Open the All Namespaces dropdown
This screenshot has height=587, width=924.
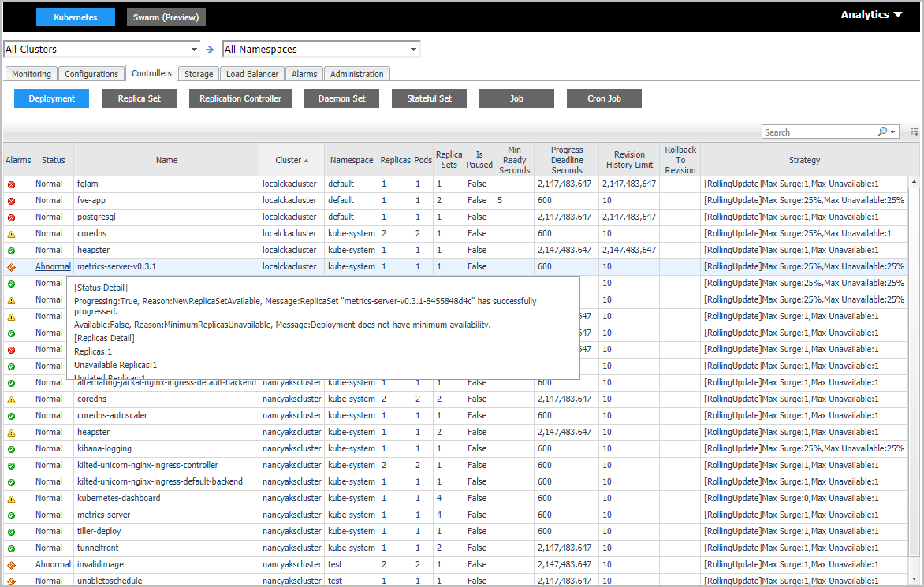click(x=413, y=50)
